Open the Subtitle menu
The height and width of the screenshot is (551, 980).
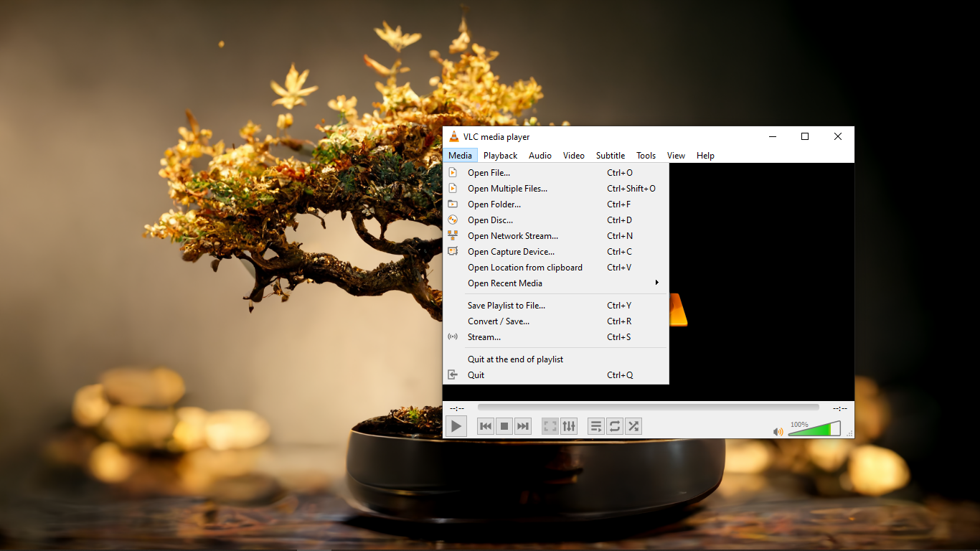[611, 155]
